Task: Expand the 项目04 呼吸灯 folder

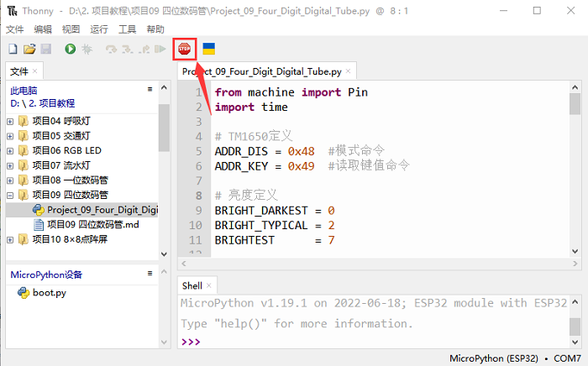Action: coord(10,120)
